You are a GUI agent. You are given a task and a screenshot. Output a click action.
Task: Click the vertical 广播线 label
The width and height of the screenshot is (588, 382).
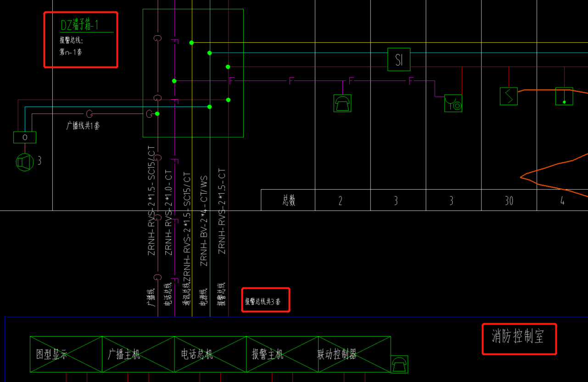click(151, 297)
